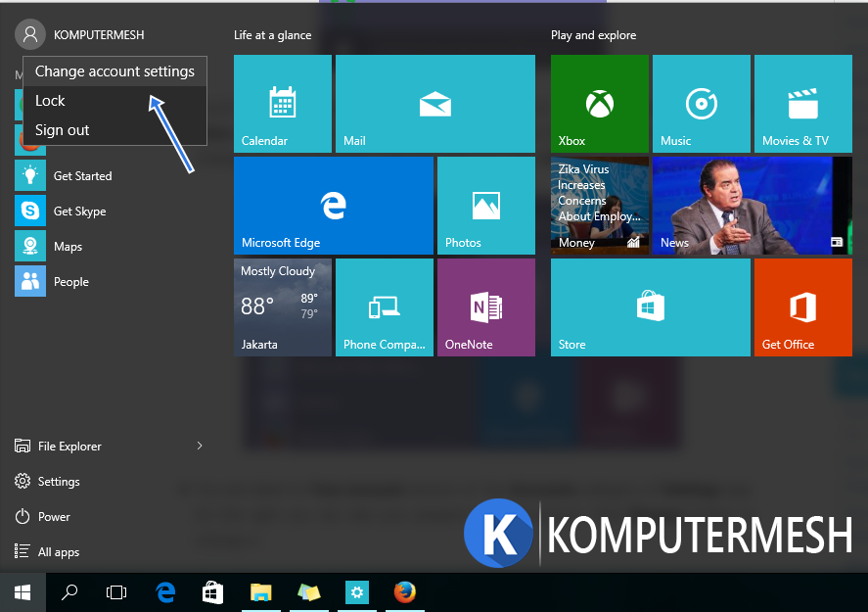This screenshot has height=612, width=868.
Task: Open the Xbox tile
Action: click(x=599, y=104)
